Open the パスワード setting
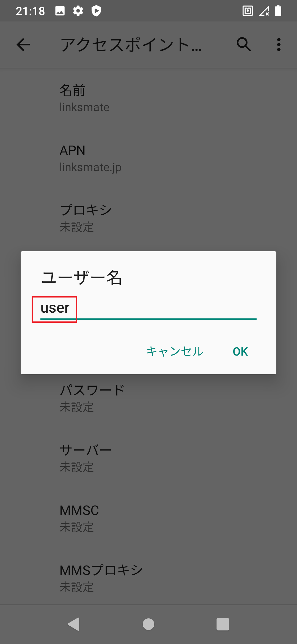 pyautogui.click(x=148, y=398)
